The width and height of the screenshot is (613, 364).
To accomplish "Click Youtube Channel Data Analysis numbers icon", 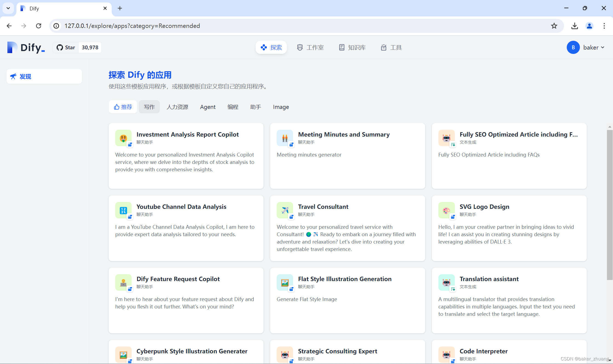I will [x=123, y=210].
